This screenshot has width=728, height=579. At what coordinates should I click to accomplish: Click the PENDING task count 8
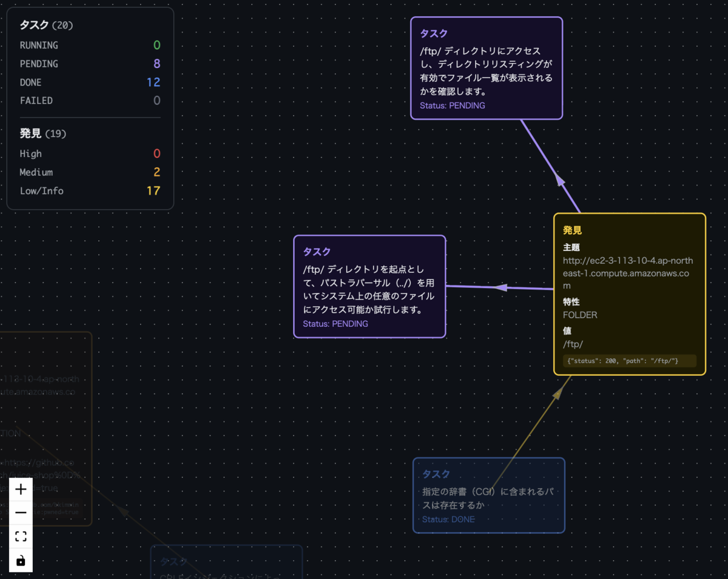(x=157, y=64)
